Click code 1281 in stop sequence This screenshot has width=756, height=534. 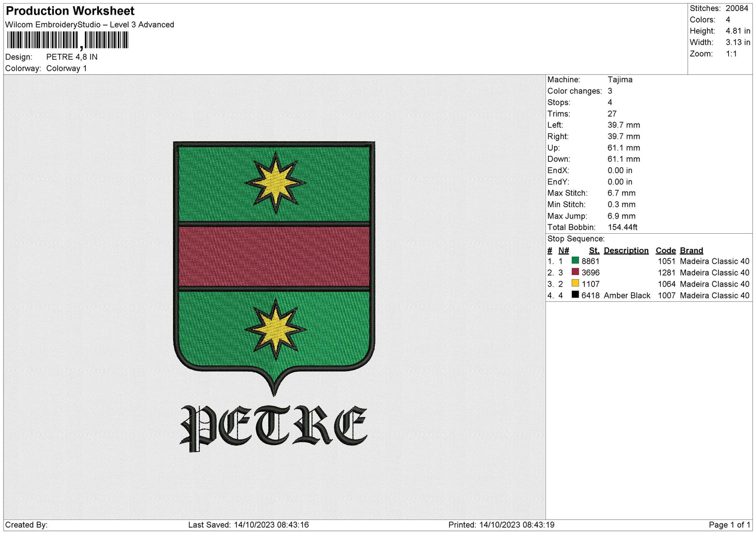[667, 273]
